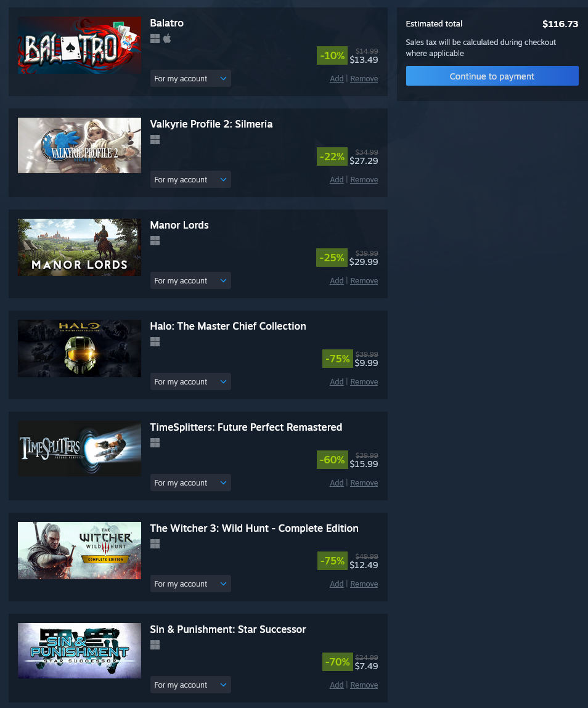Click the Windows icon under Manor Lords
This screenshot has height=708, width=588.
tap(155, 241)
